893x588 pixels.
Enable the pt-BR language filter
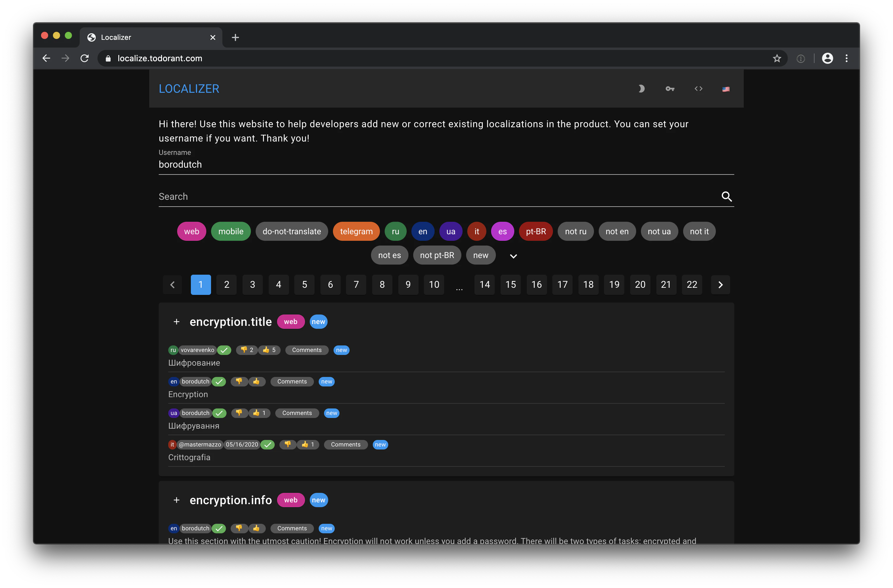535,231
